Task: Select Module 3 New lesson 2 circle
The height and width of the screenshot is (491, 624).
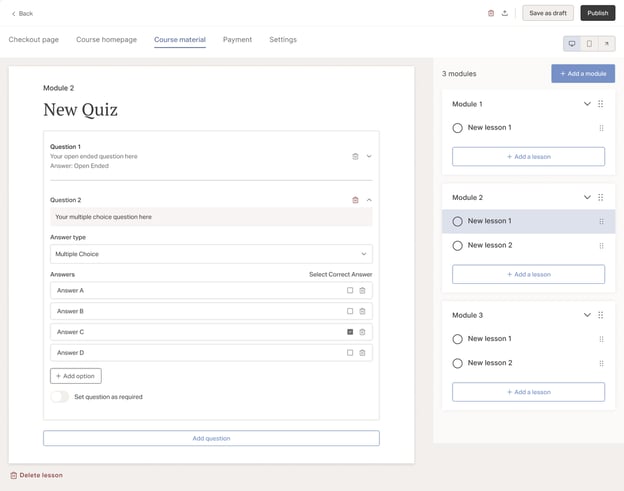Action: pyautogui.click(x=457, y=363)
